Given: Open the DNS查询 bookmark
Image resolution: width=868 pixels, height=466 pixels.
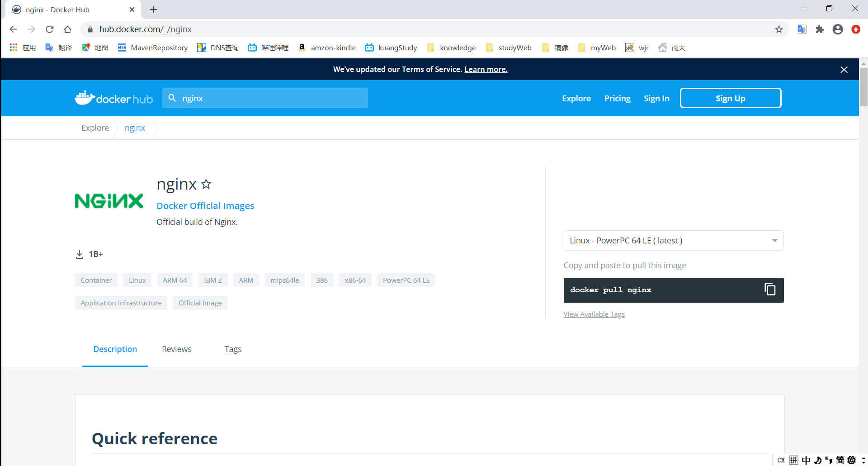Looking at the screenshot, I should click(x=218, y=48).
